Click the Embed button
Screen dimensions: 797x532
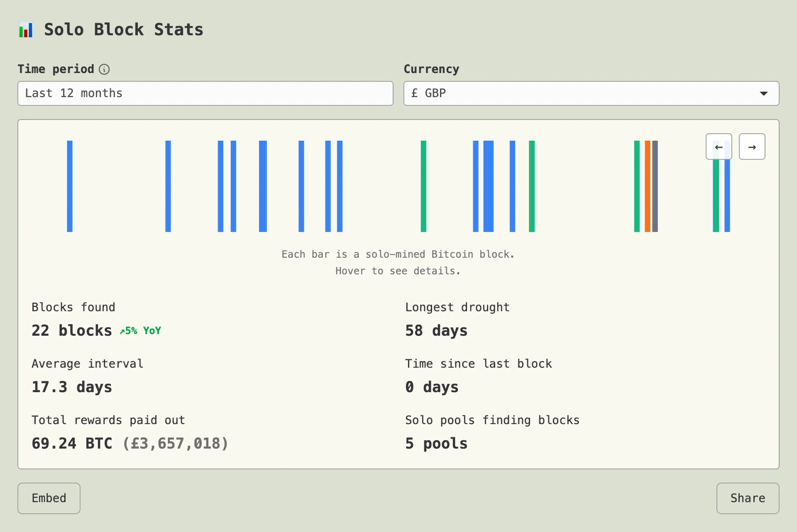(49, 498)
